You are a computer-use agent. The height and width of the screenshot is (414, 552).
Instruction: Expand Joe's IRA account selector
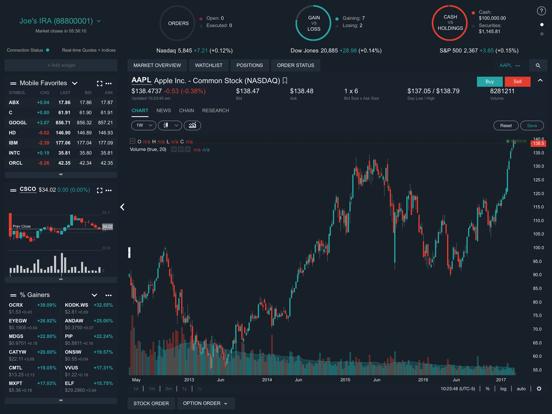99,21
